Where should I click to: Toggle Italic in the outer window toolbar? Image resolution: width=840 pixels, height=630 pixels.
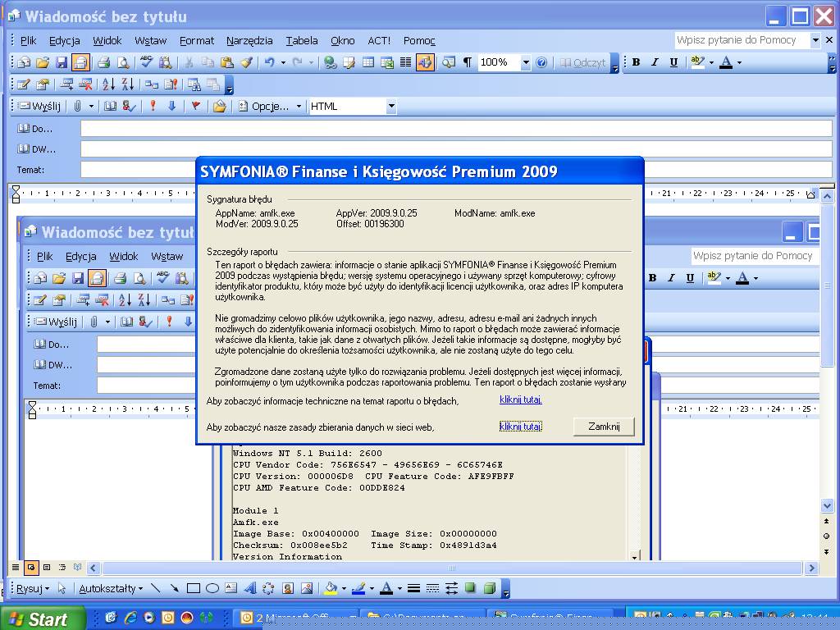655,62
